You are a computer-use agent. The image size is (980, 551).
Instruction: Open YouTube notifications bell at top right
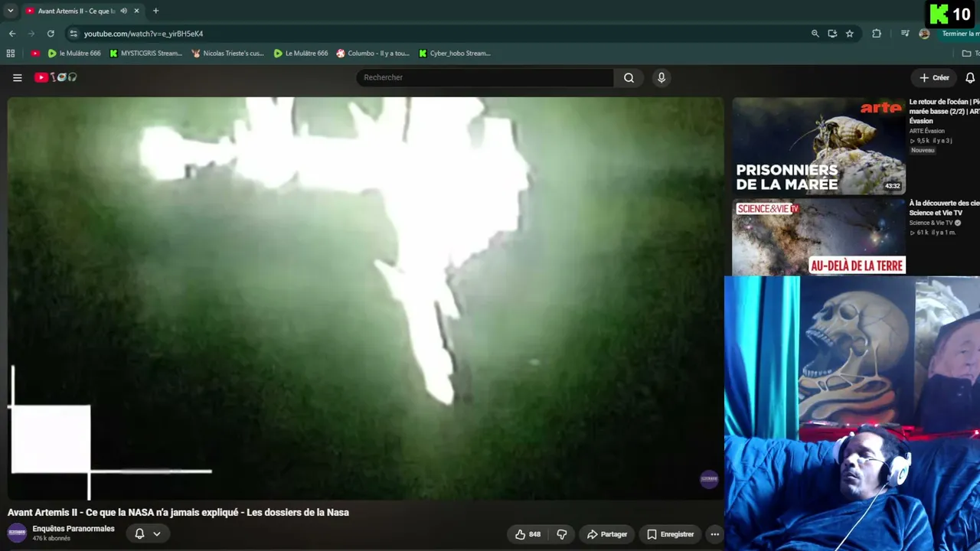click(x=970, y=77)
